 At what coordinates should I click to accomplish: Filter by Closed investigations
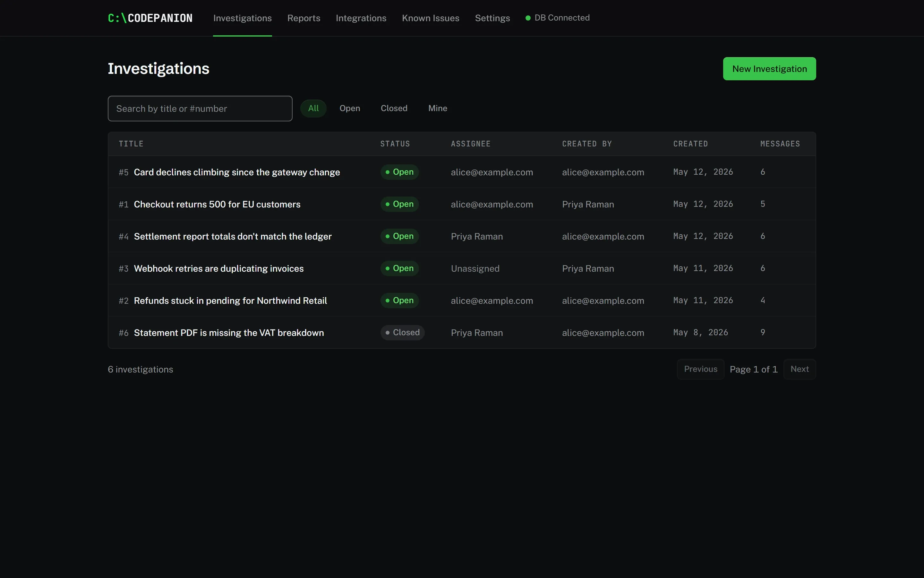pos(394,108)
